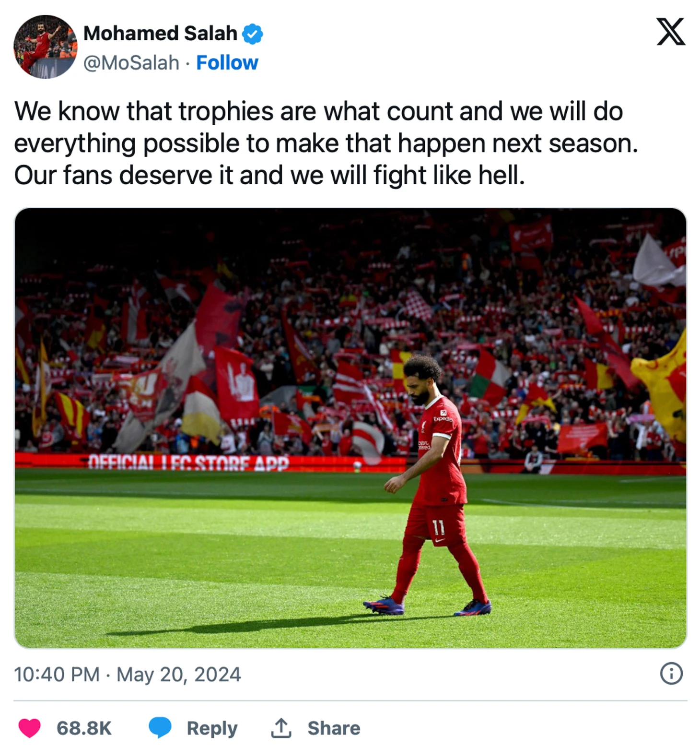Like the post with the heart icon
The height and width of the screenshot is (747, 700).
29,728
